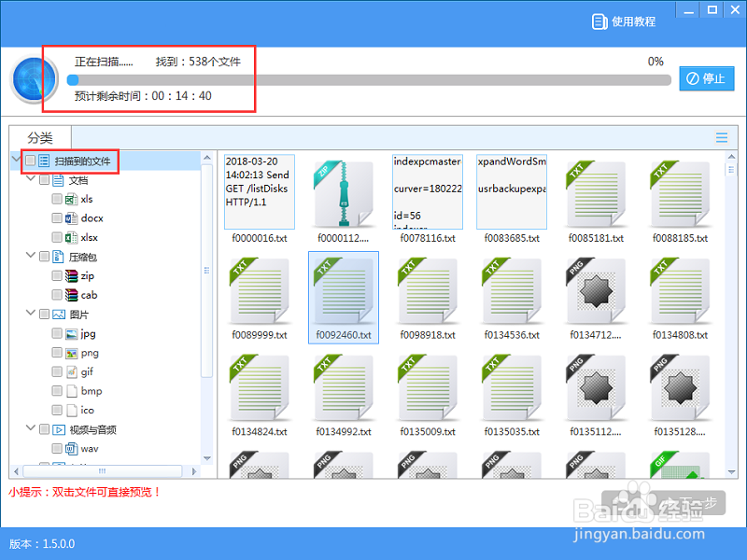
Task: Click the xls file type icon
Action: tap(71, 199)
